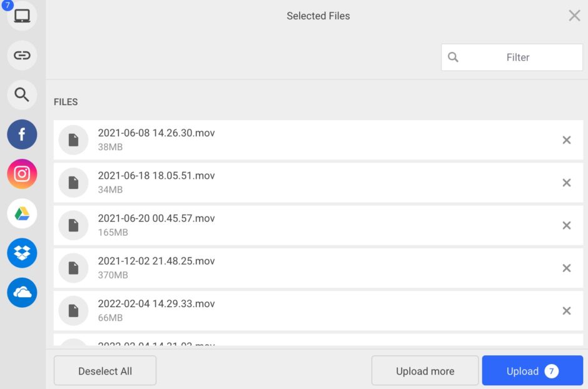This screenshot has width=588, height=389.
Task: Open Dropbox source
Action: pyautogui.click(x=22, y=253)
